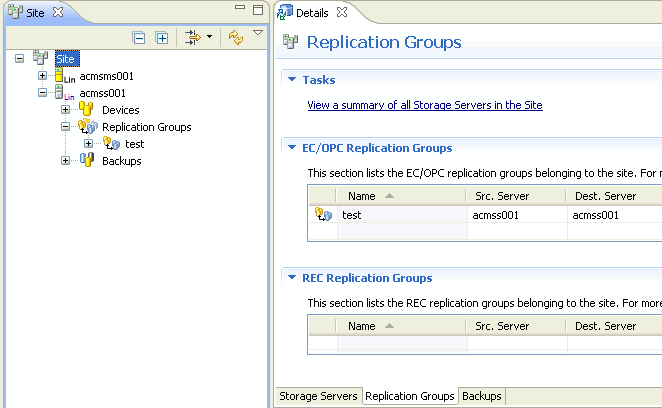
Task: Select the test row in EC/OPC table
Action: (485, 215)
